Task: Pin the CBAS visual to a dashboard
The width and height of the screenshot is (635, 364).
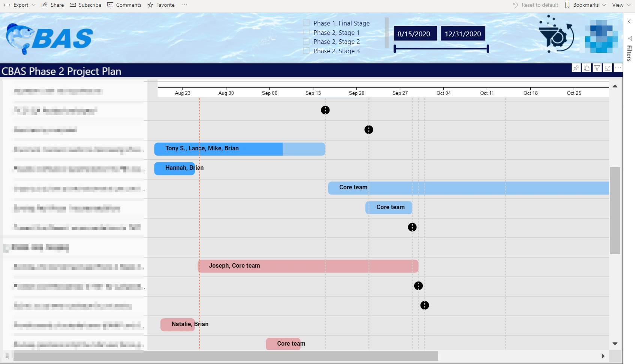Action: [x=576, y=68]
